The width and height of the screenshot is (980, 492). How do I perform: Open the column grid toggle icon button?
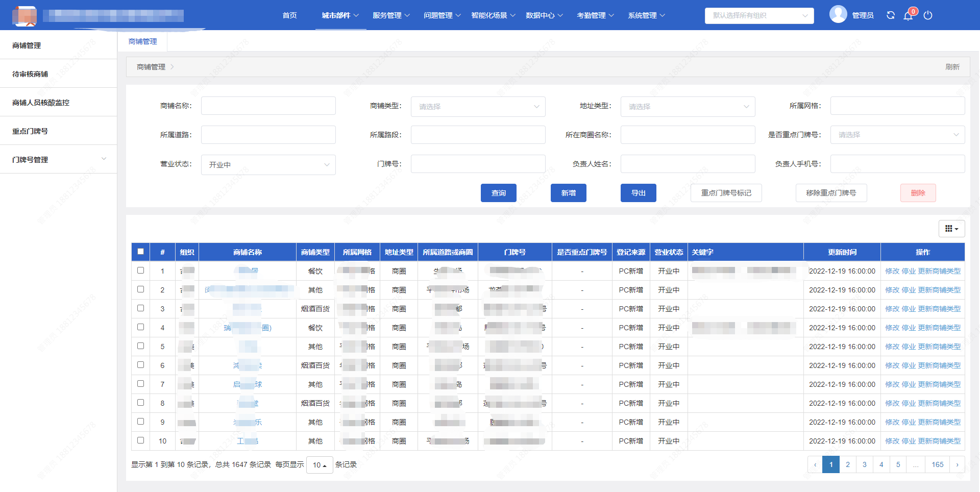point(951,229)
